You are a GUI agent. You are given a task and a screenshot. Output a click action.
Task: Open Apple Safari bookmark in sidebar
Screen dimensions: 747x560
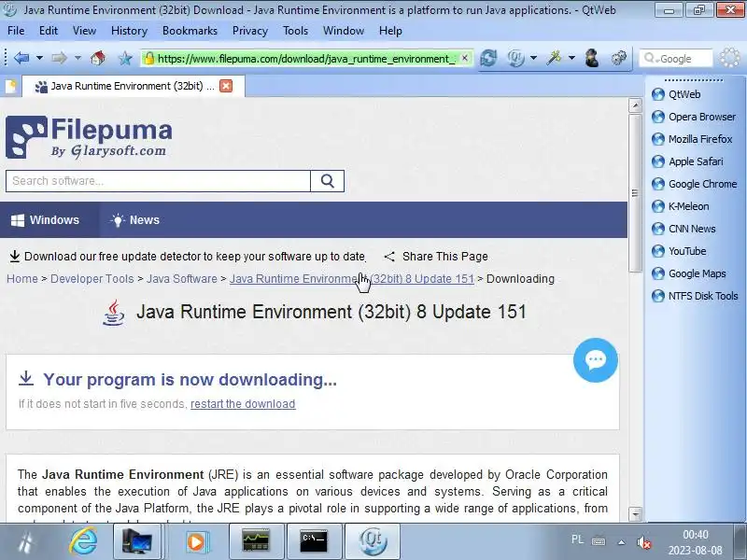(x=687, y=161)
